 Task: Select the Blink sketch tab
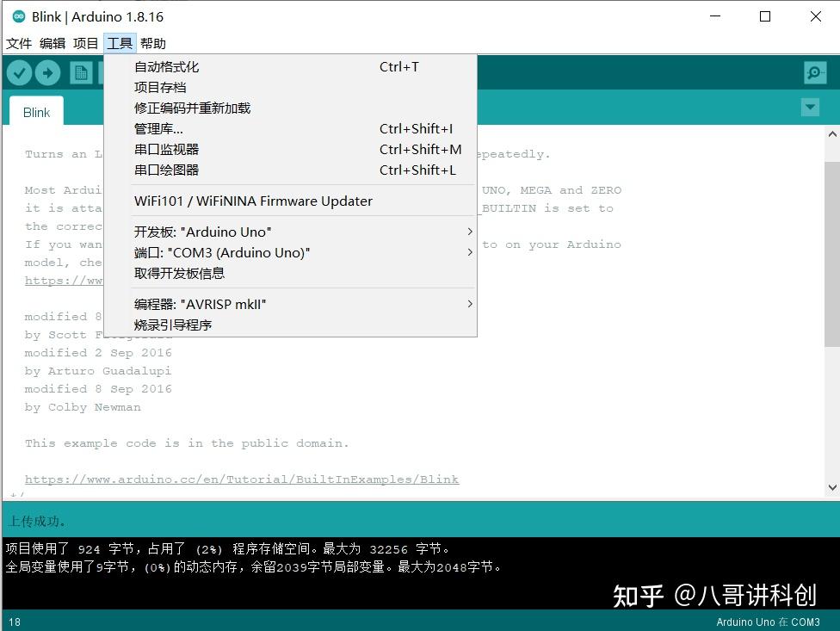36,111
